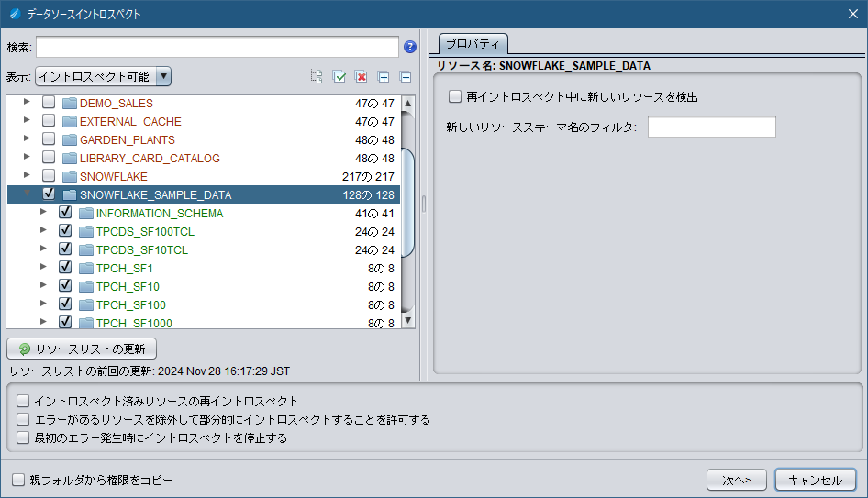Image resolution: width=868 pixels, height=498 pixels.
Task: Click the TPCH_SF1 folder icon
Action: coord(86,268)
